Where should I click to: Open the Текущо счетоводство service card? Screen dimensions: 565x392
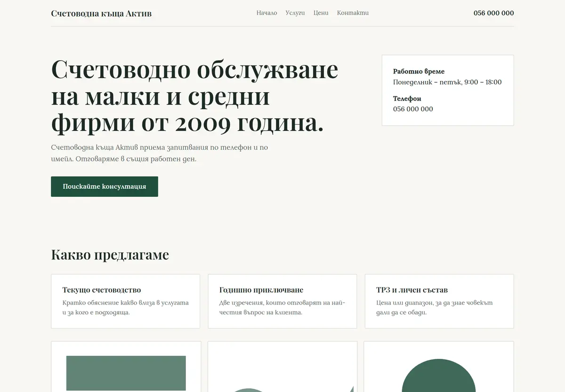coord(125,301)
